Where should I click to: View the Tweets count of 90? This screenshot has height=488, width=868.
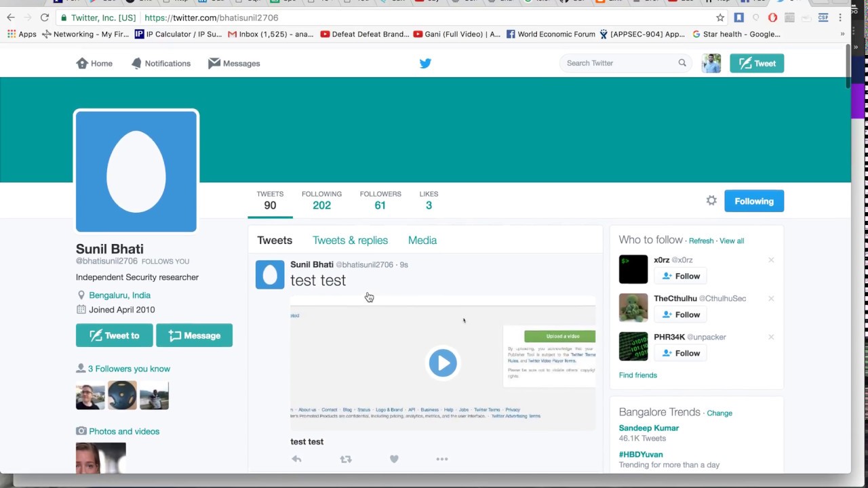point(270,201)
